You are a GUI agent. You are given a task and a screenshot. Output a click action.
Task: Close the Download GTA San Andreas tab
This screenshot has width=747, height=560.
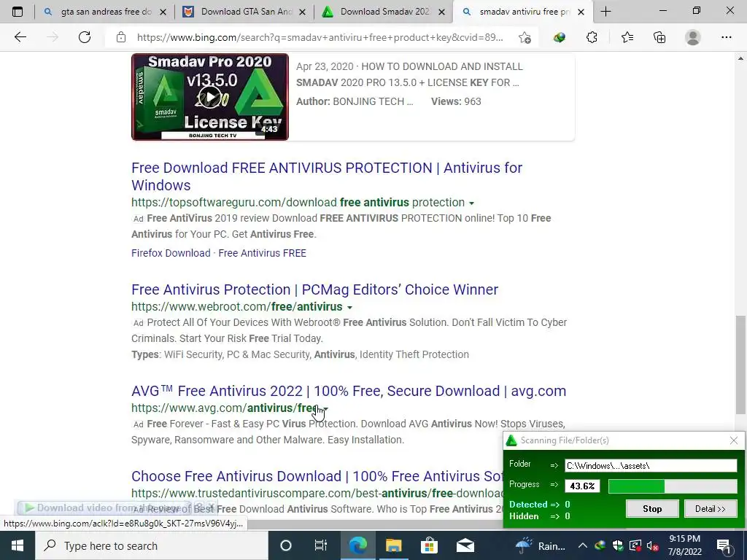click(x=302, y=12)
